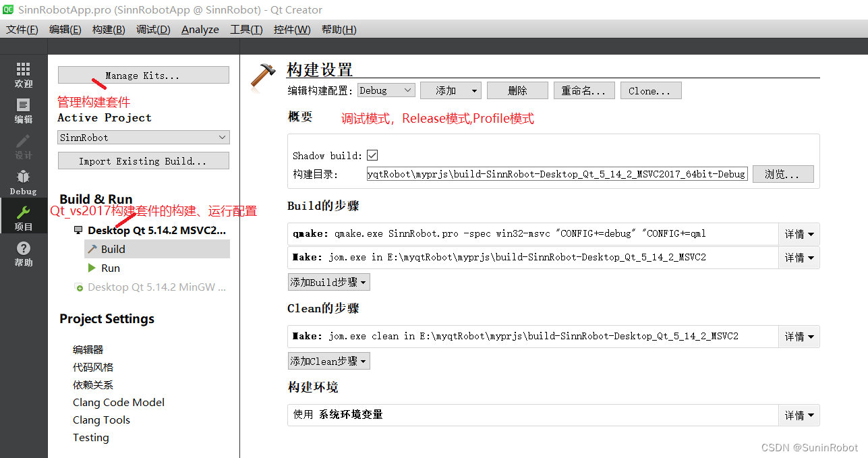Expand 详情 for the clean Make step
The height and width of the screenshot is (458, 868).
pyautogui.click(x=799, y=336)
